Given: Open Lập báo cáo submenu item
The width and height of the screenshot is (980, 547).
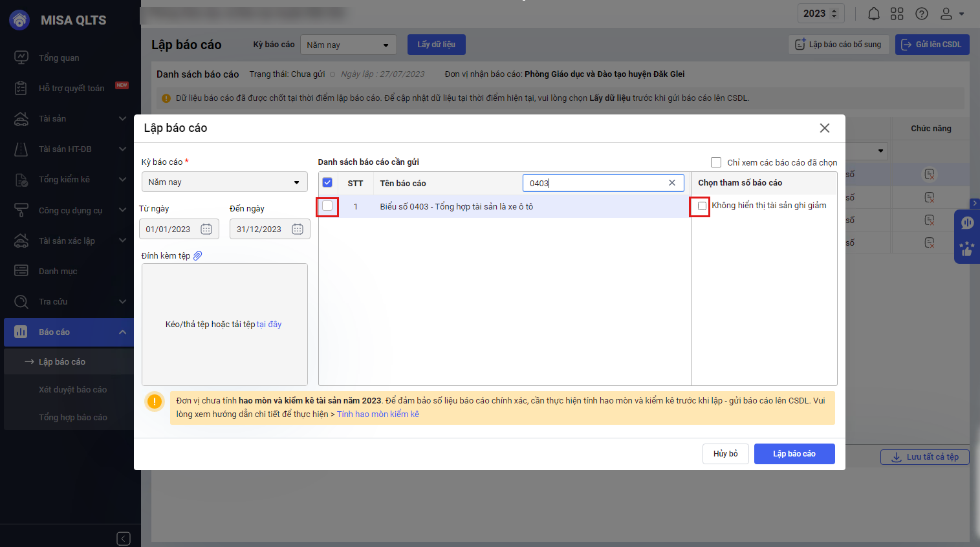Looking at the screenshot, I should (x=69, y=361).
